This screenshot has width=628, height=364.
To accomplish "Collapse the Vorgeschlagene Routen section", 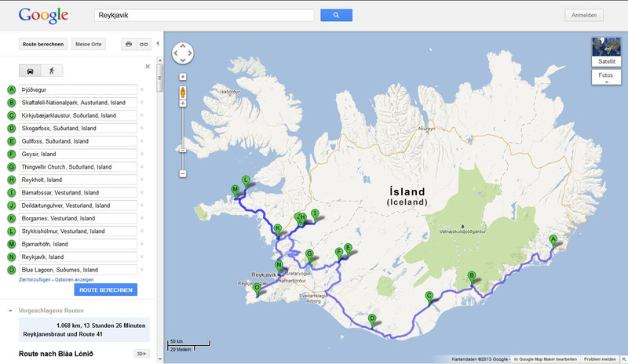I will pyautogui.click(x=10, y=311).
